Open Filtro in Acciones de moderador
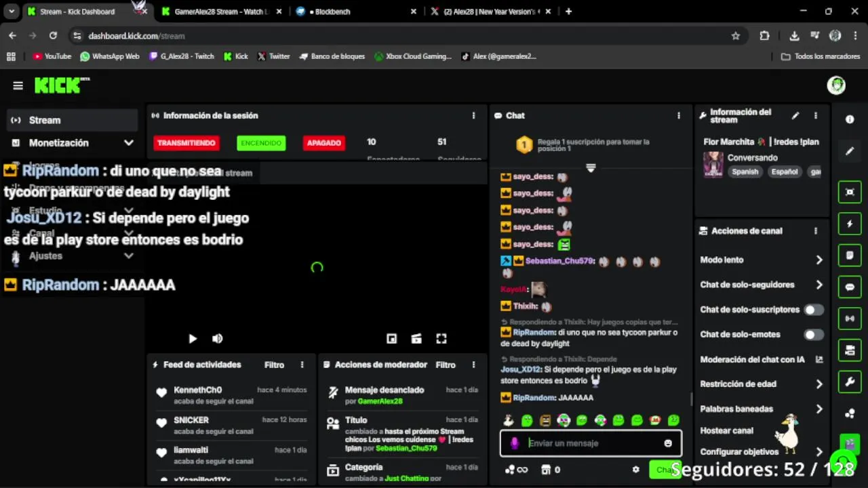Viewport: 868px width, 488px height. tap(446, 365)
